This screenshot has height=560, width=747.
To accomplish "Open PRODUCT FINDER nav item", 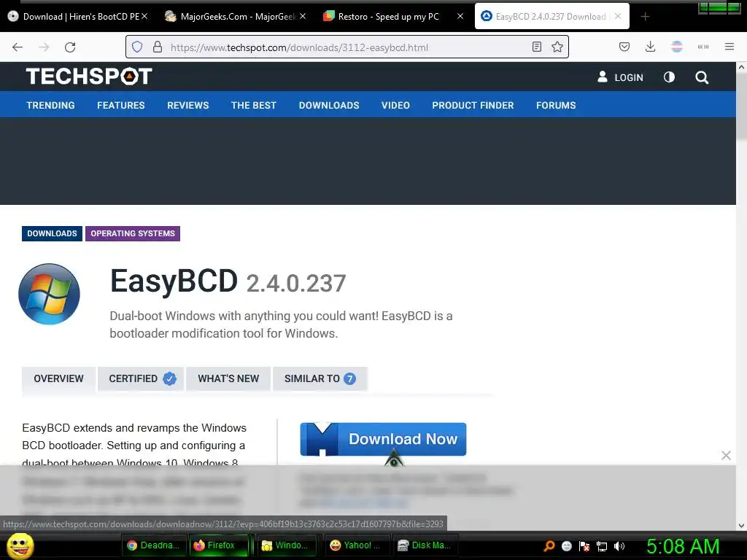I will (473, 105).
